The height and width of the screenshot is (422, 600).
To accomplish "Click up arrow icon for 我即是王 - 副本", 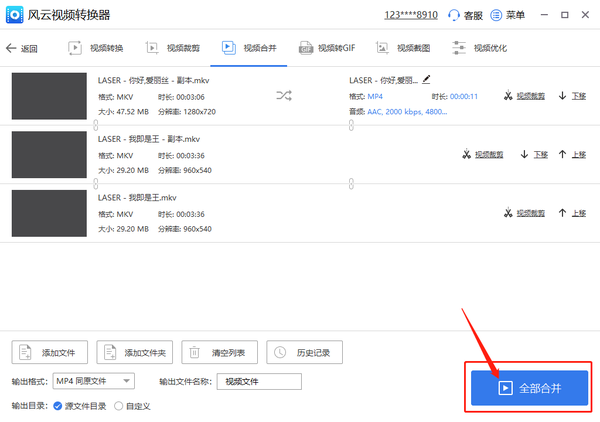I will 562,154.
